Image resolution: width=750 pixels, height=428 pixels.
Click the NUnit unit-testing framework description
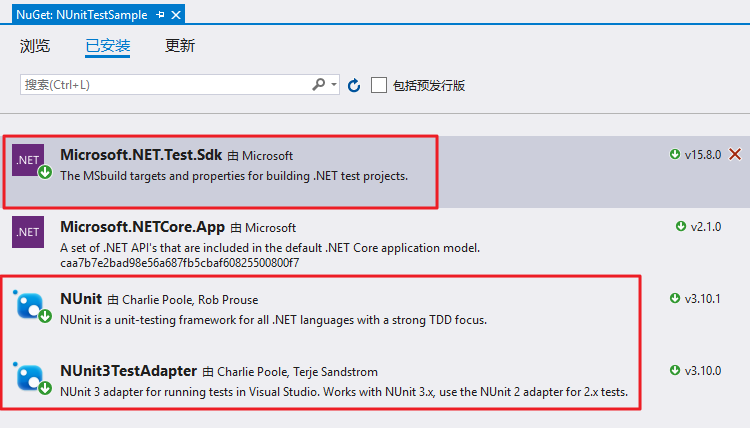[274, 320]
